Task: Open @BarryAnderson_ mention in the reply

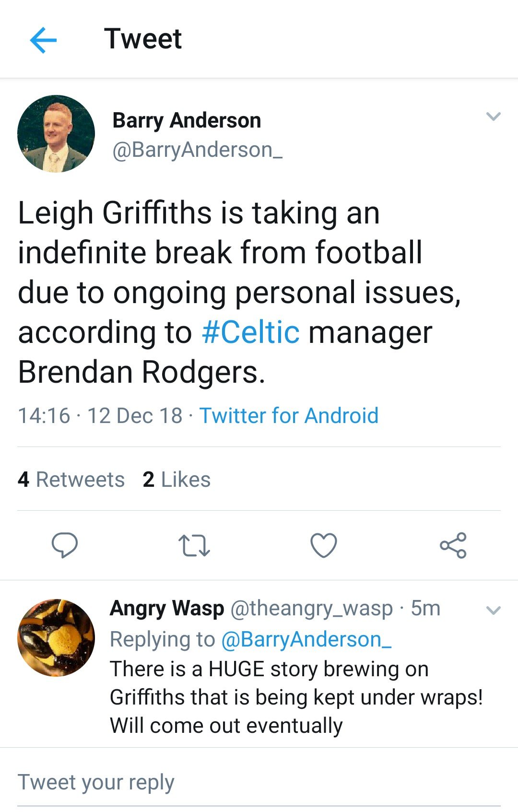Action: point(306,639)
